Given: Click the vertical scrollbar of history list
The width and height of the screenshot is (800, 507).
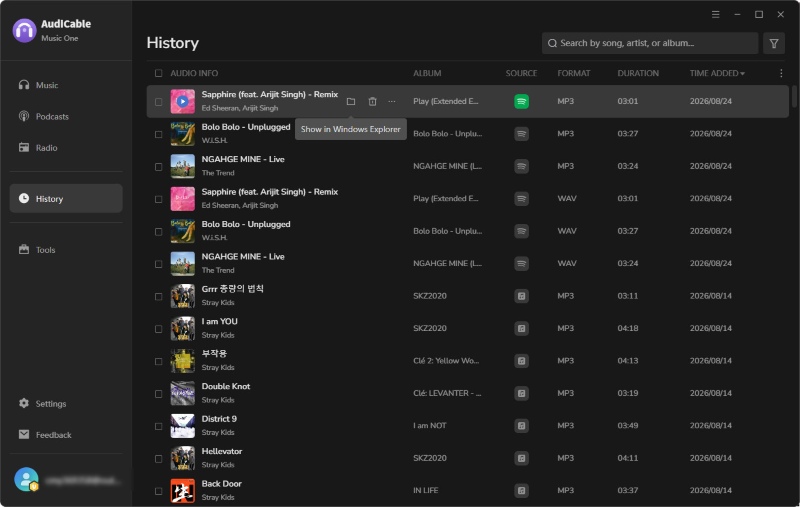Looking at the screenshot, I should (794, 97).
